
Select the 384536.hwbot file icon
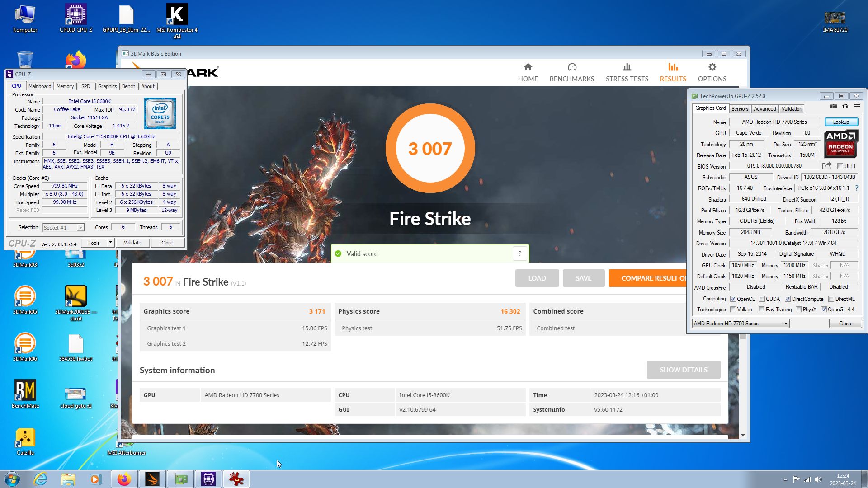point(75,348)
